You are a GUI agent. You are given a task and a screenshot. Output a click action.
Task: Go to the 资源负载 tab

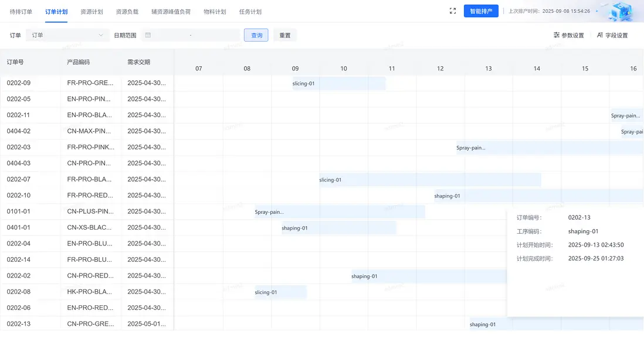(x=127, y=12)
